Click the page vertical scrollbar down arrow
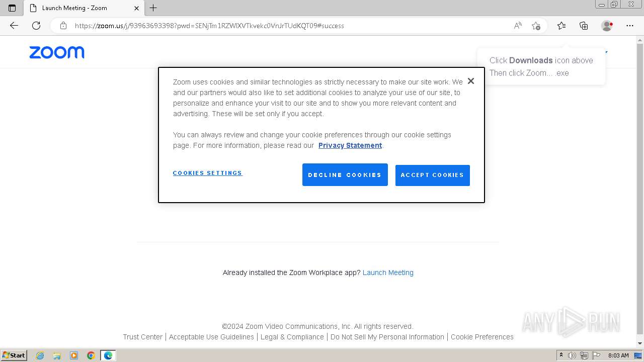The height and width of the screenshot is (362, 644). 640,344
